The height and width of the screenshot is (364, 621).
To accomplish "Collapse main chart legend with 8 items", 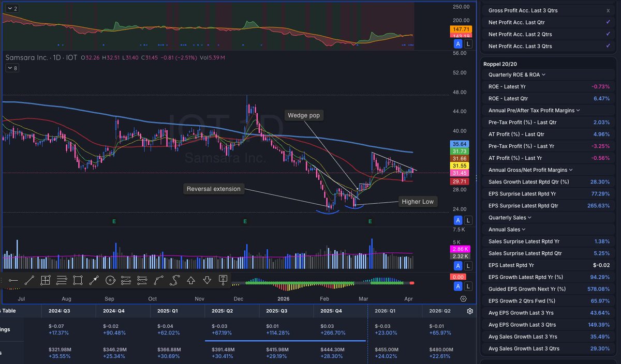I will (12, 68).
